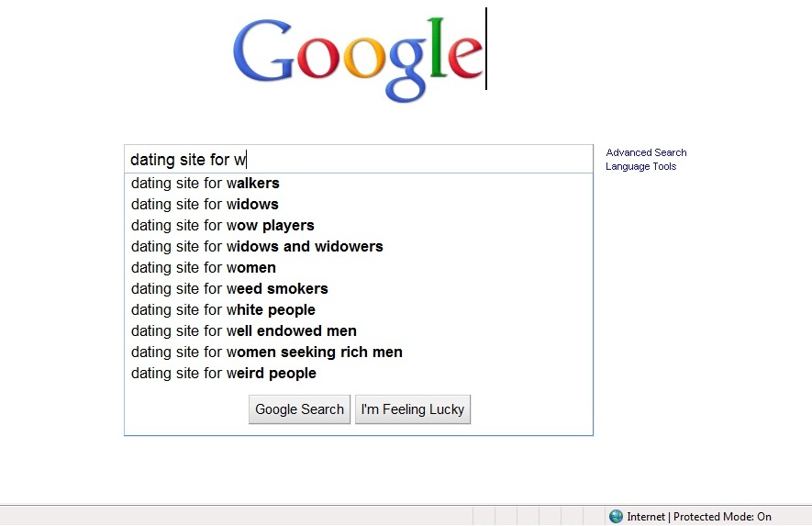Image resolution: width=812 pixels, height=526 pixels.
Task: Click the Google logo
Action: point(358,58)
